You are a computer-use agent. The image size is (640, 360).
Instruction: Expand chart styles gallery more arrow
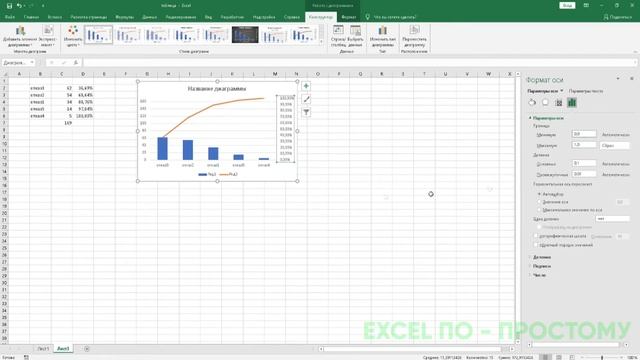click(322, 41)
